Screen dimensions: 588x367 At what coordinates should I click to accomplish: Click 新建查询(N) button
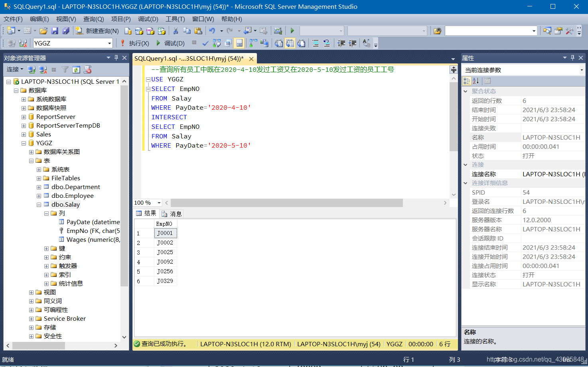pyautogui.click(x=97, y=31)
